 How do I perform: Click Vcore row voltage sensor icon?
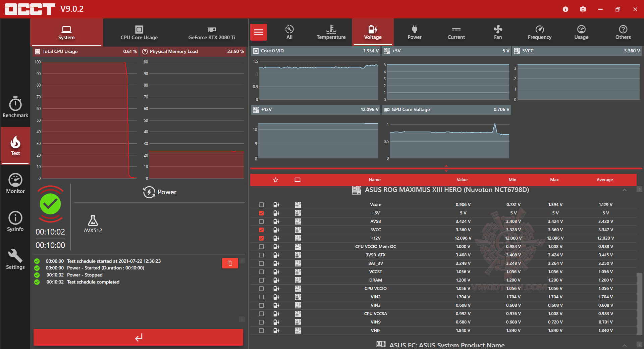pyautogui.click(x=276, y=205)
